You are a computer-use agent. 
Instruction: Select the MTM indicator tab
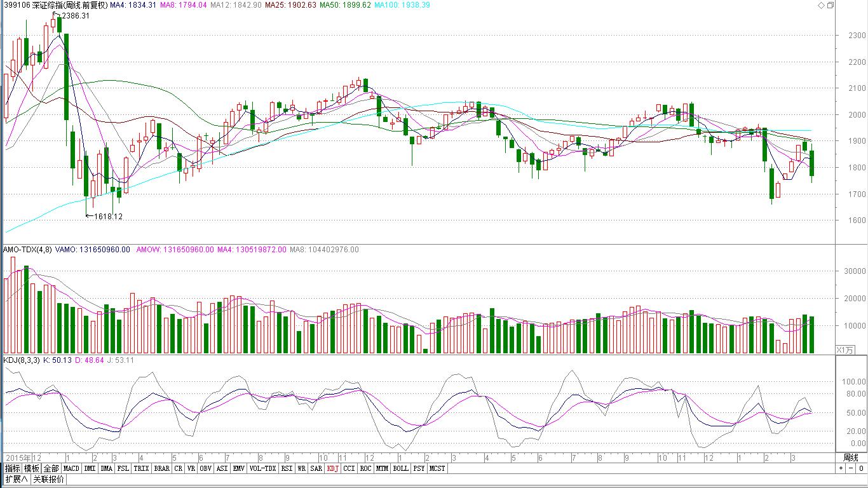tap(382, 469)
